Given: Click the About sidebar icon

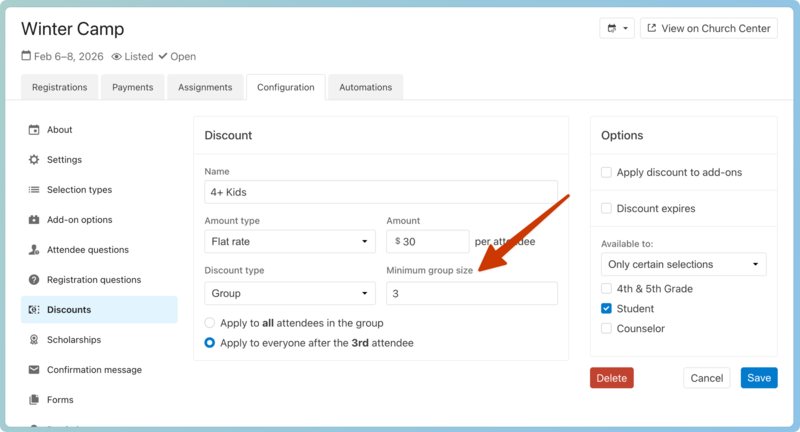Looking at the screenshot, I should (x=34, y=130).
